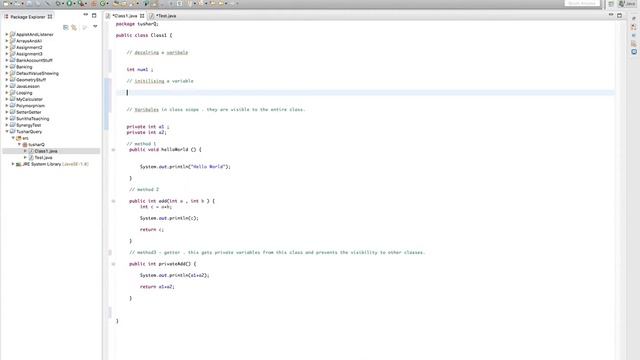Expand the Banking project
The height and width of the screenshot is (360, 640).
pos(7,67)
